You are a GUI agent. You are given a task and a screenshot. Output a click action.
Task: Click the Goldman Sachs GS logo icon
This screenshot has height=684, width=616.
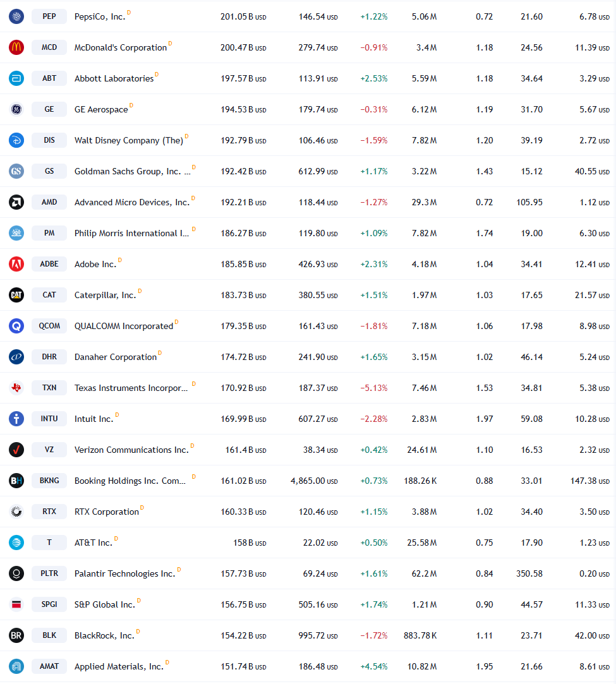tap(16, 171)
